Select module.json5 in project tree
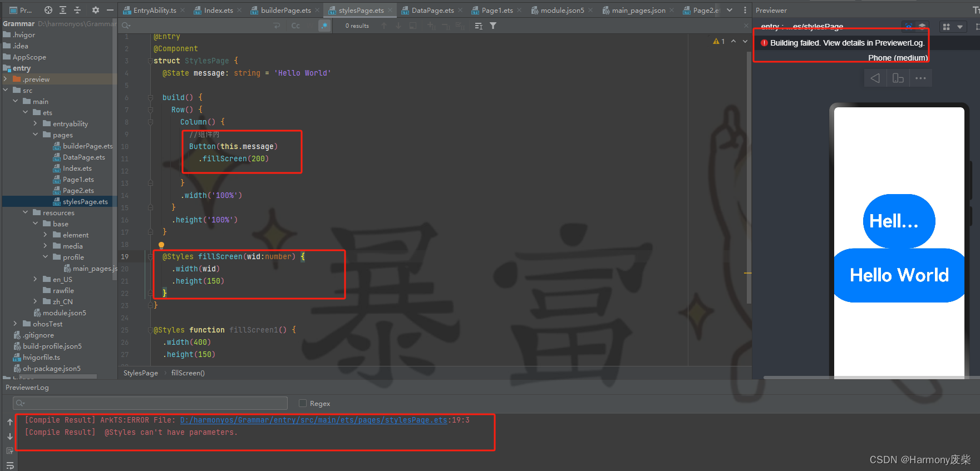The height and width of the screenshot is (471, 980). 65,313
